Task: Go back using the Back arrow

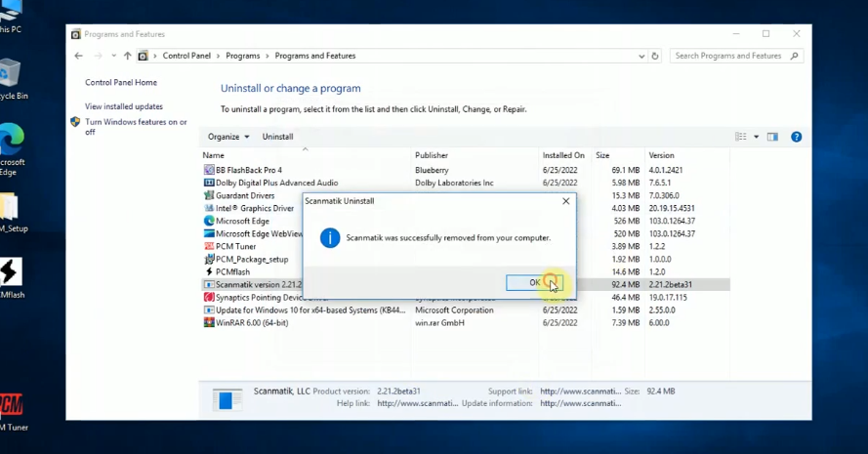Action: click(79, 56)
